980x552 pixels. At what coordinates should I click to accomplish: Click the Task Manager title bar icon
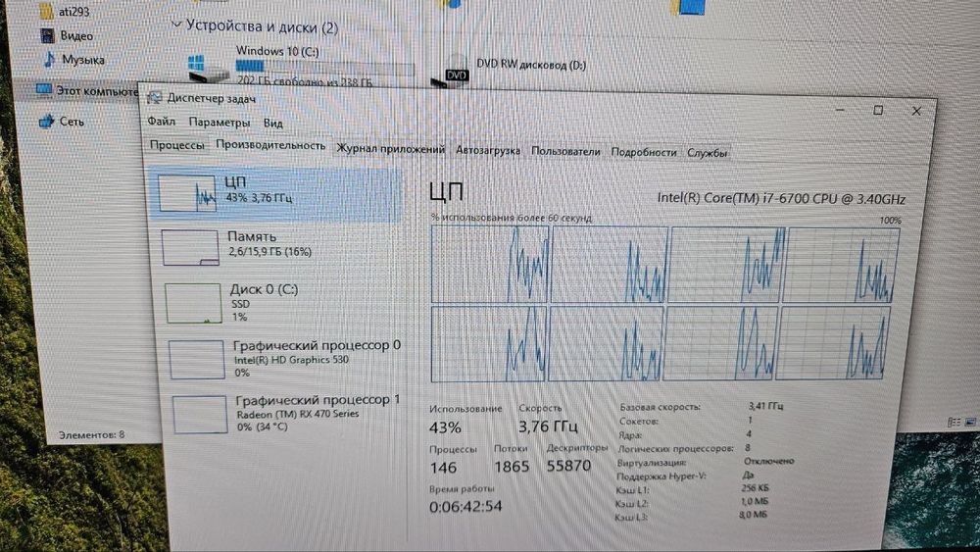155,97
